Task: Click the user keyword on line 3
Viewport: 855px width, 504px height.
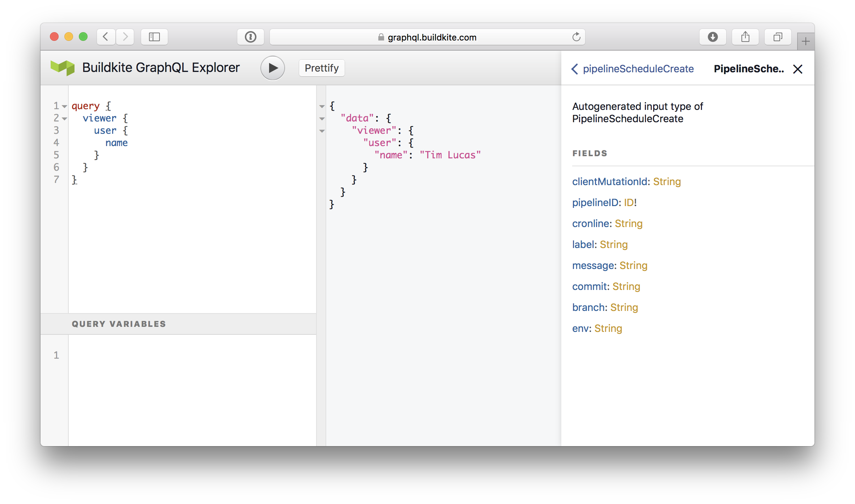Action: tap(105, 131)
